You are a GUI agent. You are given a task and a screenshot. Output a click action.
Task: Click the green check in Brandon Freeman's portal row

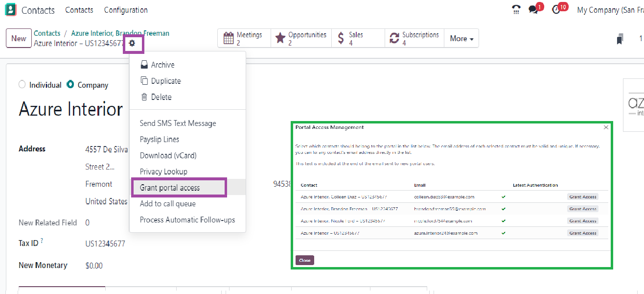click(504, 209)
